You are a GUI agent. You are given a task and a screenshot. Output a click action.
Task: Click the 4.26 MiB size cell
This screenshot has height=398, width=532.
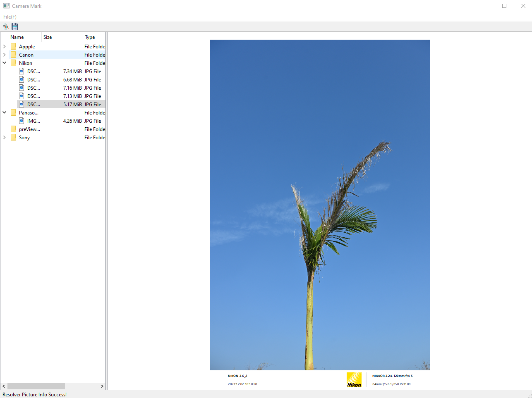(72, 121)
